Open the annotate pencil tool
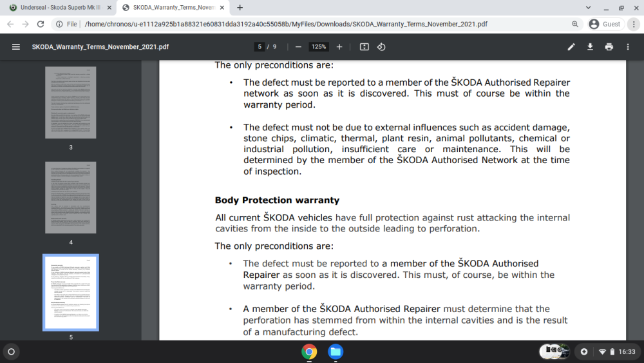The image size is (644, 363). click(x=571, y=47)
